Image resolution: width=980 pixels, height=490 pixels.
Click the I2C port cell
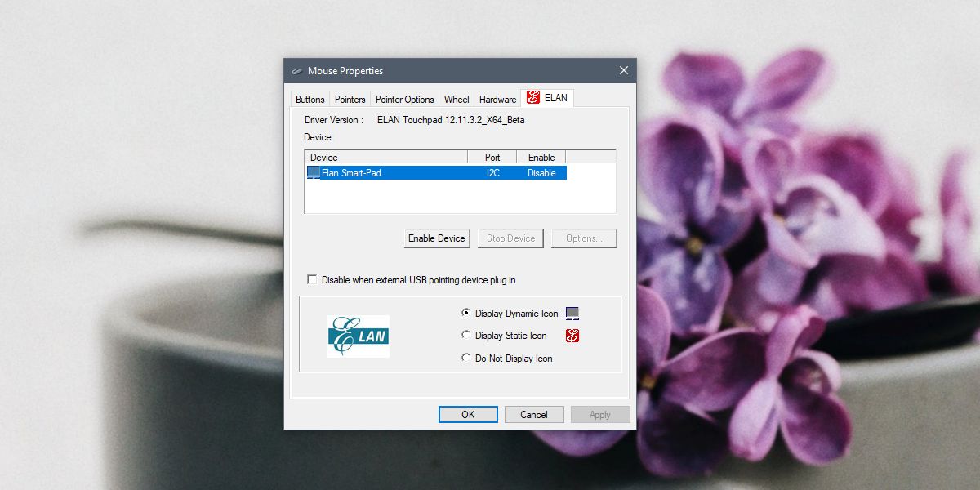(492, 173)
